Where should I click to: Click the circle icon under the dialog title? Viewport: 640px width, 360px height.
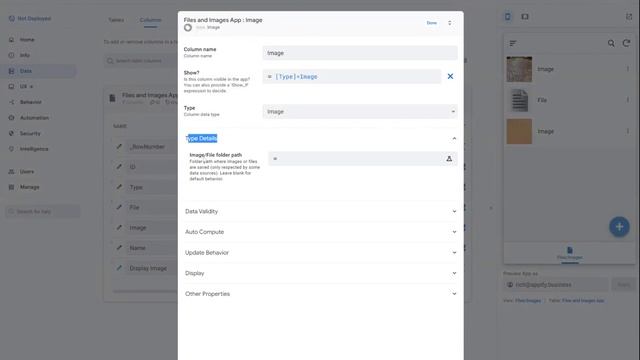pyautogui.click(x=188, y=28)
